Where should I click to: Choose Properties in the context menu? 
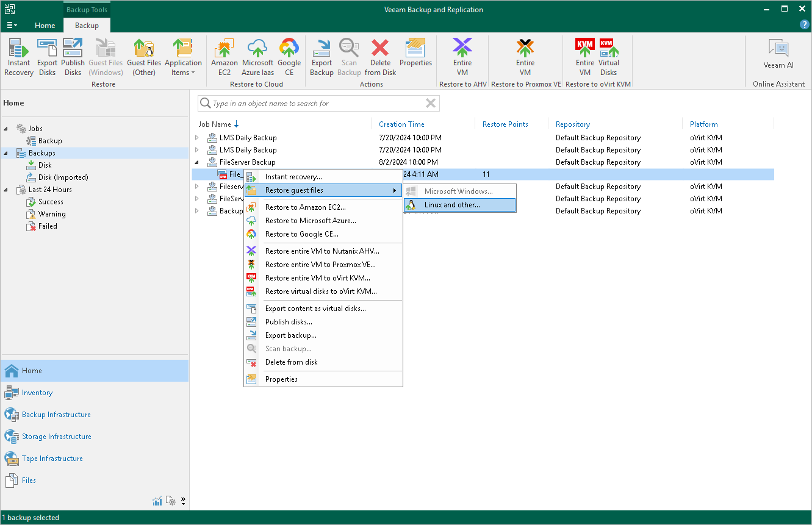click(x=323, y=379)
